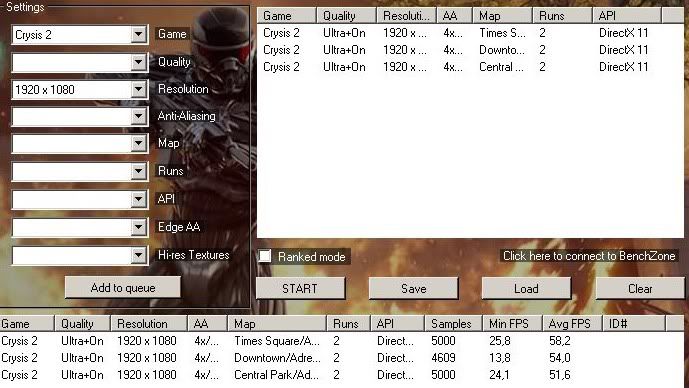The height and width of the screenshot is (388, 689).
Task: Select the Downtown result row in results table
Action: point(342,358)
